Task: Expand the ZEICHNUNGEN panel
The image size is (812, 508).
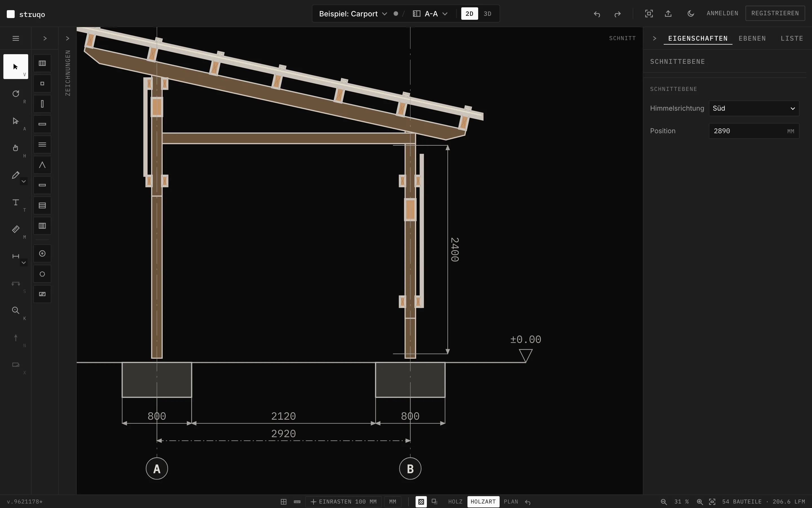Action: pos(67,38)
